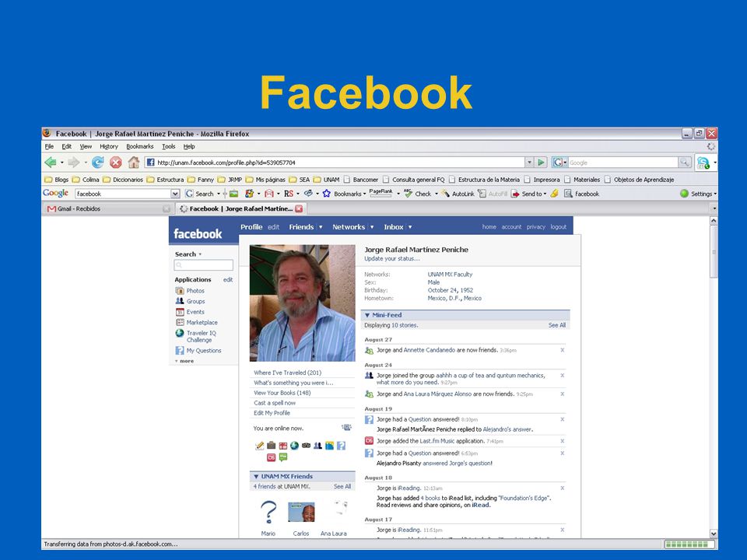
Task: Click the red Last.fm icon under profile
Action: (271, 457)
